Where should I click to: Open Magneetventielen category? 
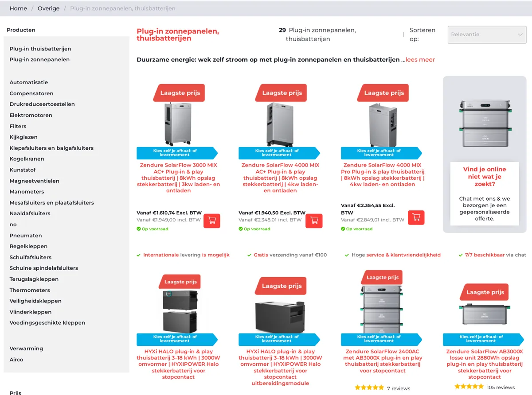(35, 181)
